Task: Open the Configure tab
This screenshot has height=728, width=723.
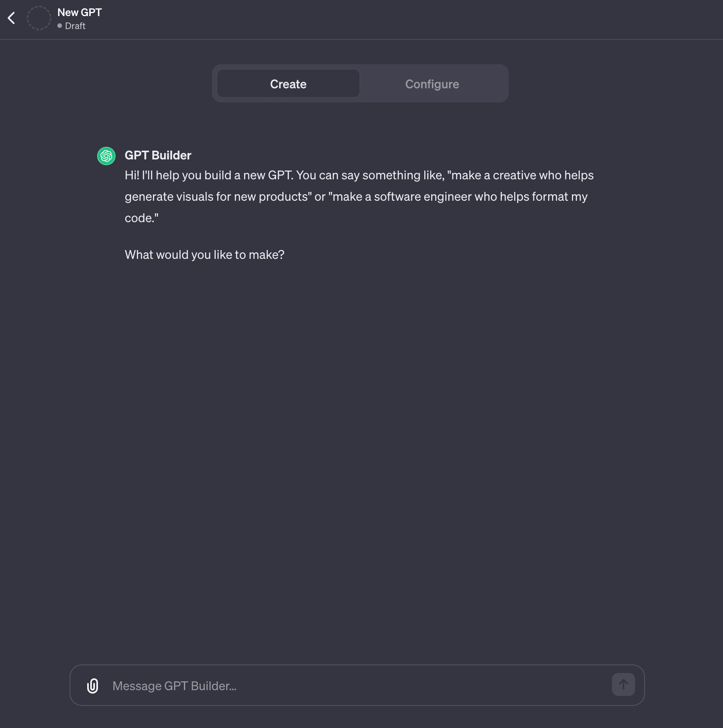Action: point(432,84)
